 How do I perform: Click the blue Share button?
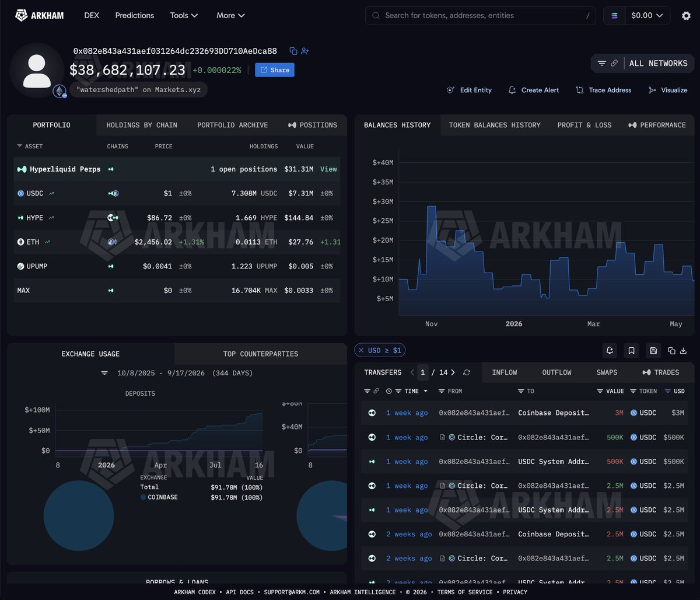coord(275,70)
